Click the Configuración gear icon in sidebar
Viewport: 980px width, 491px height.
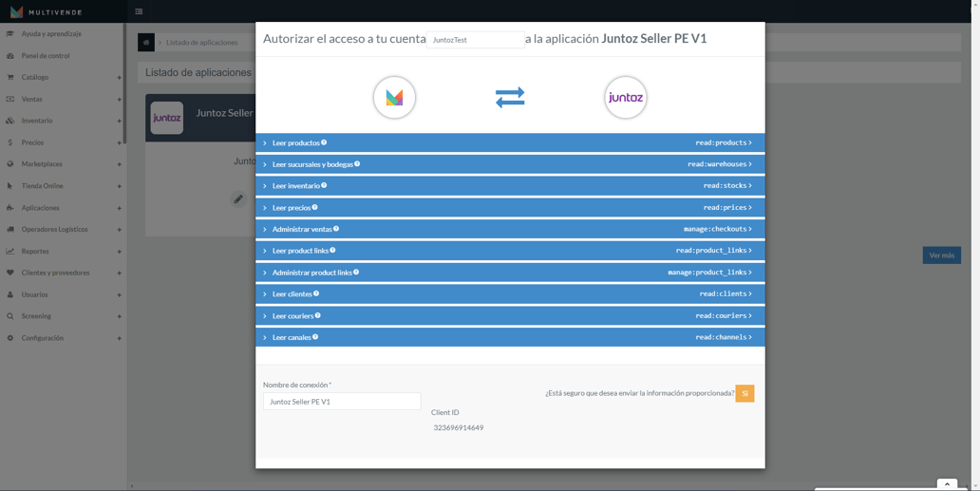pyautogui.click(x=10, y=338)
